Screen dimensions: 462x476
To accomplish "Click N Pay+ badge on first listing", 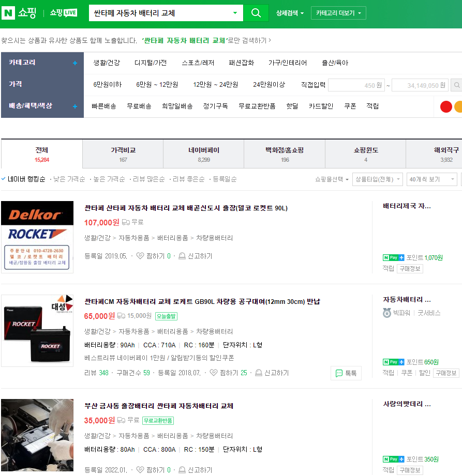I will (393, 258).
